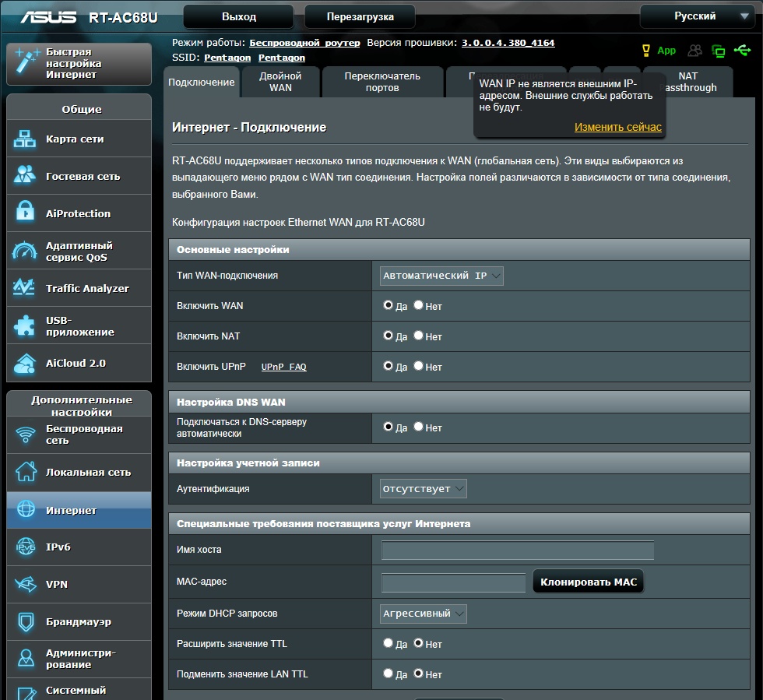Click the Общие sidebar group header
The width and height of the screenshot is (763, 700).
tap(79, 109)
